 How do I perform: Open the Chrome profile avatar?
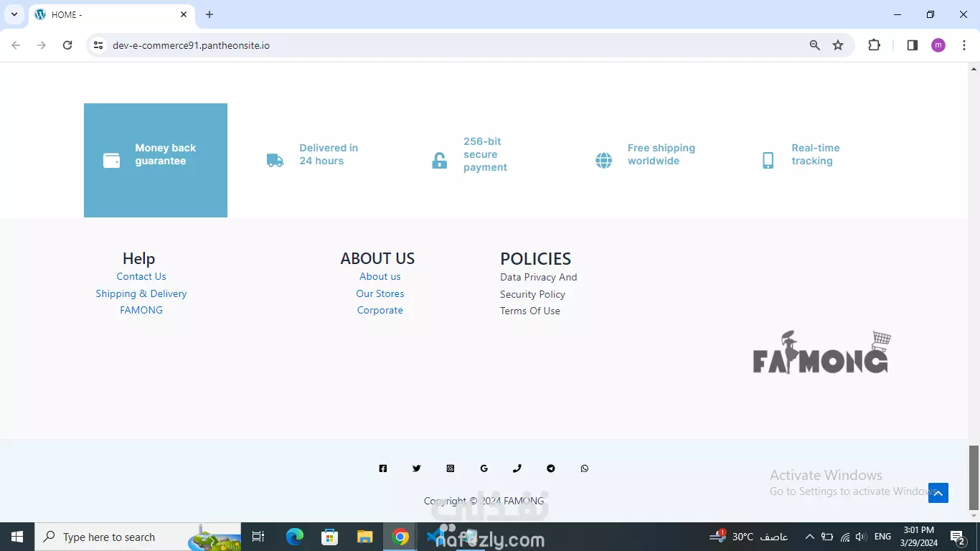pos(938,45)
